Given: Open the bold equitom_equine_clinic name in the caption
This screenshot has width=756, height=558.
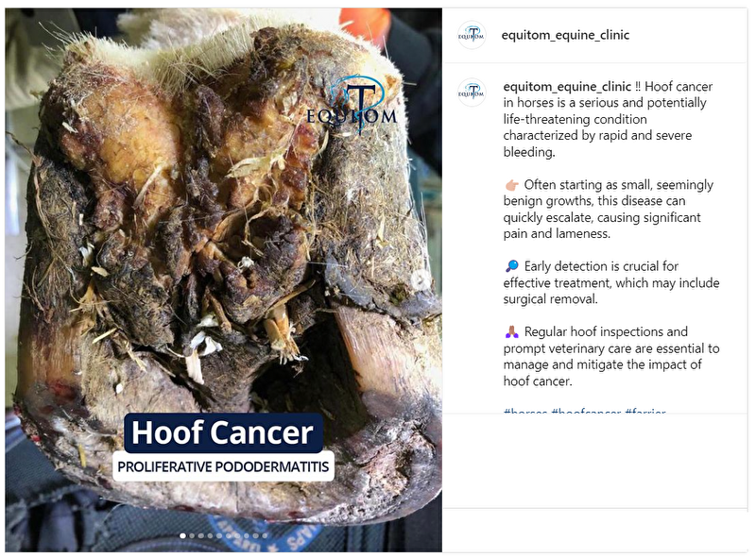Looking at the screenshot, I should click(x=567, y=86).
